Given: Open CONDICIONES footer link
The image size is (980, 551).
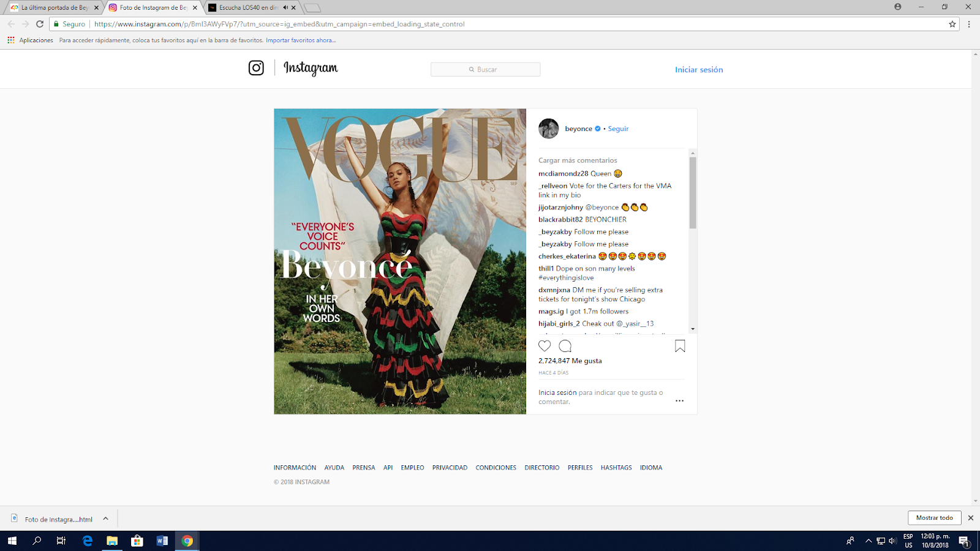Looking at the screenshot, I should coord(496,467).
